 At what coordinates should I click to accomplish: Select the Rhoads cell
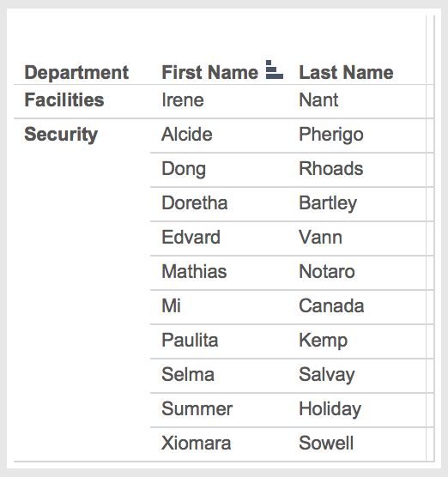pyautogui.click(x=331, y=168)
